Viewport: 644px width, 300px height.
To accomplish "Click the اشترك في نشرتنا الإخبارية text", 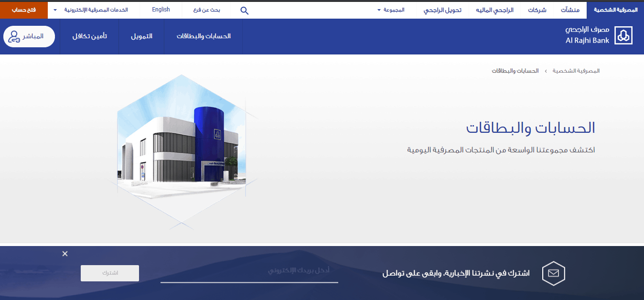I will tap(456, 274).
